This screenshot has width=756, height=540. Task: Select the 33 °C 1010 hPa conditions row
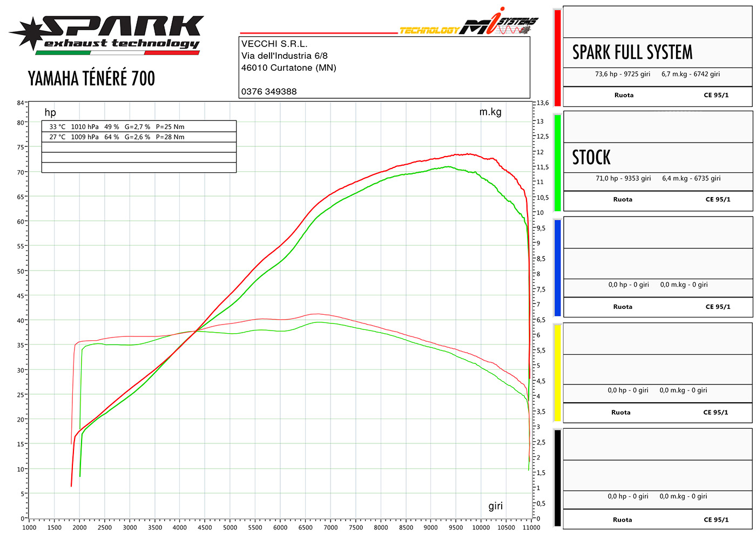tap(117, 127)
